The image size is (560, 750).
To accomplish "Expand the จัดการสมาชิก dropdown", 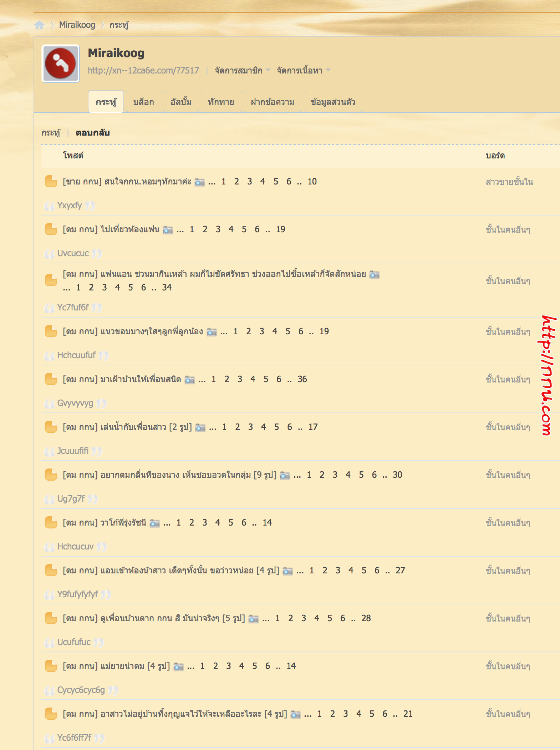I will click(243, 70).
